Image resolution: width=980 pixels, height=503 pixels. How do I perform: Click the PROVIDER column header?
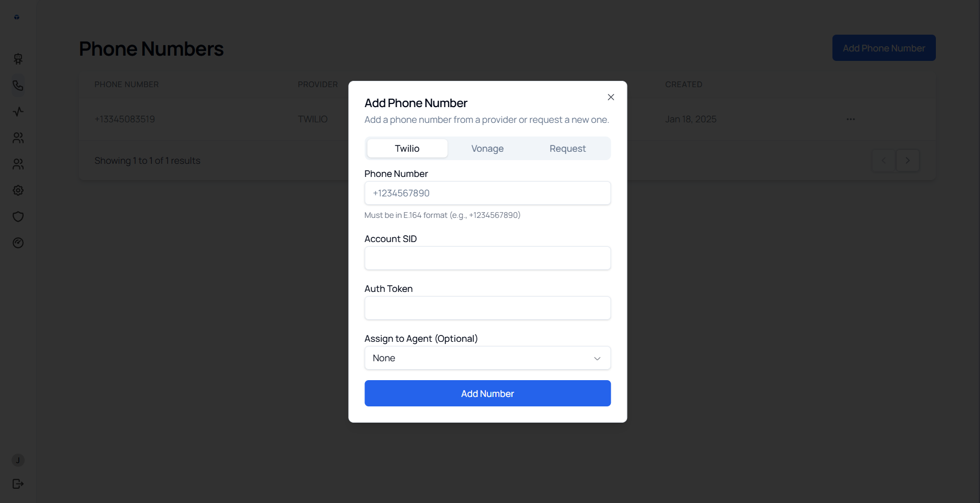click(318, 85)
